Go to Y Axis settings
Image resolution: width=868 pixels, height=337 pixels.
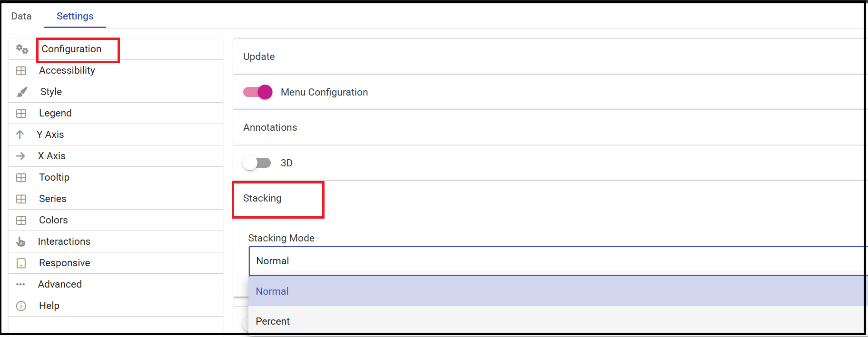point(116,135)
